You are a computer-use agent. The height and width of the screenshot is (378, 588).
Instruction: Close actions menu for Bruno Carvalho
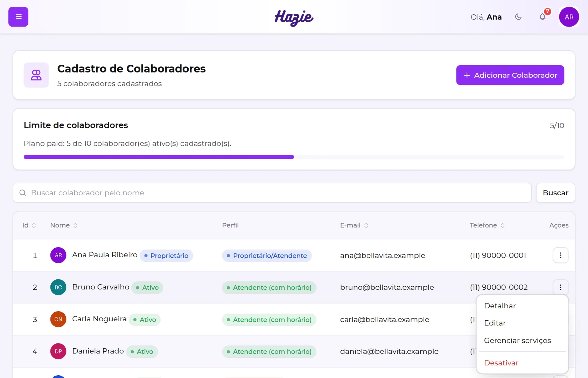[560, 287]
